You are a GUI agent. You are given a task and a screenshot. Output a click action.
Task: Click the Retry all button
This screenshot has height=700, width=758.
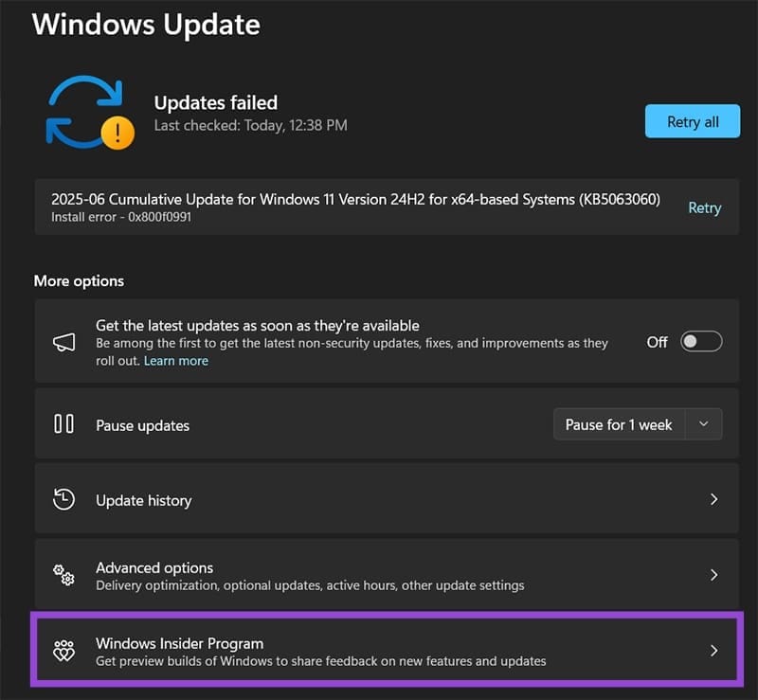click(x=693, y=121)
